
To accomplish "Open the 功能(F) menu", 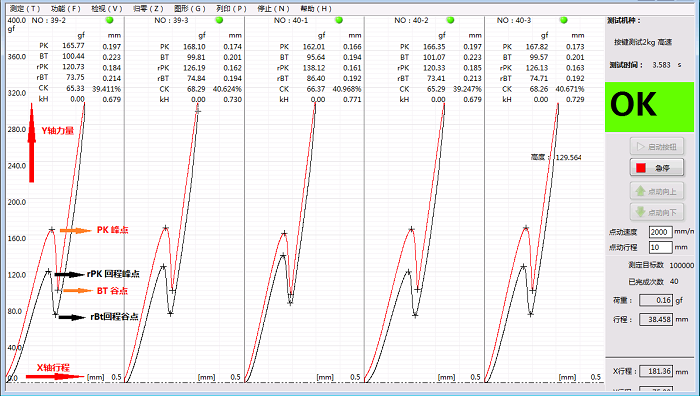I will tap(66, 8).
